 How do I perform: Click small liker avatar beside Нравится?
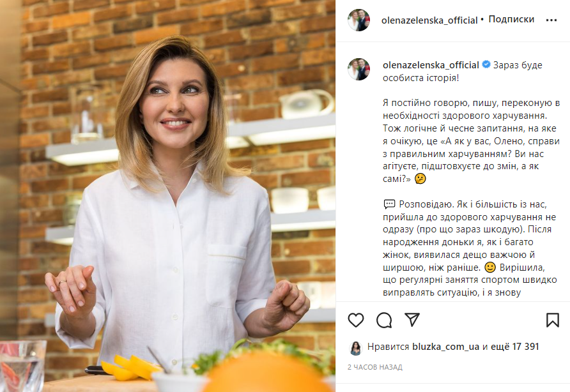tap(355, 348)
